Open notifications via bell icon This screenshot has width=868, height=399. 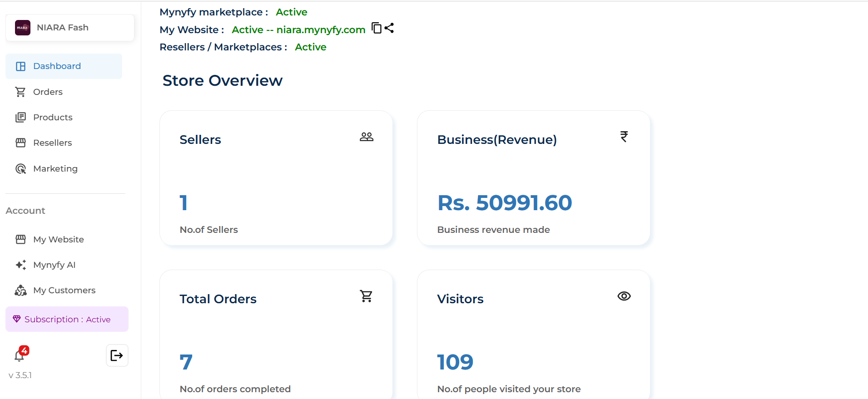point(20,356)
